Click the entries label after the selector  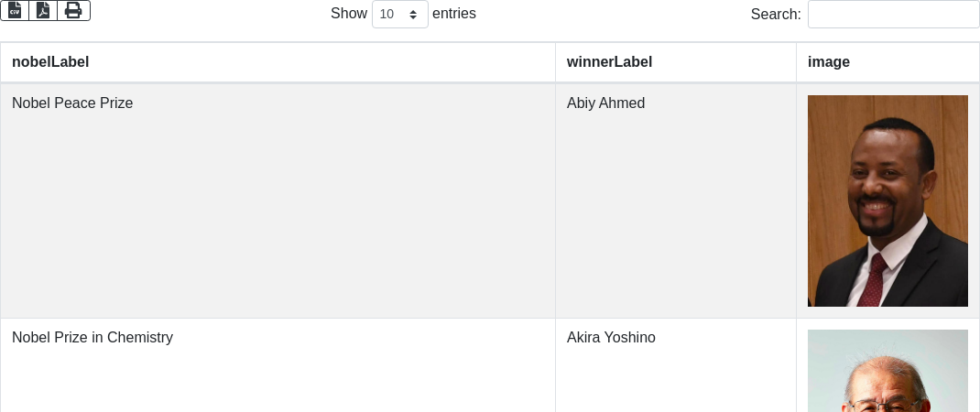pos(453,14)
